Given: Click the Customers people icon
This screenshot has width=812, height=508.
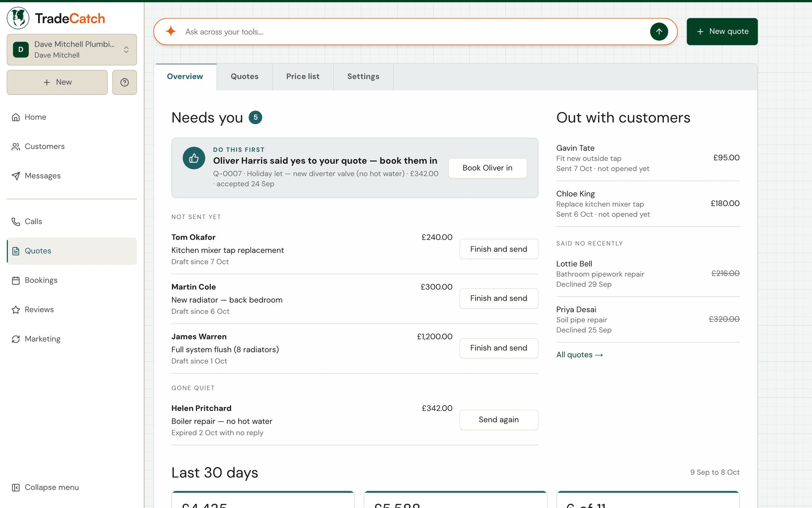Looking at the screenshot, I should [16, 146].
